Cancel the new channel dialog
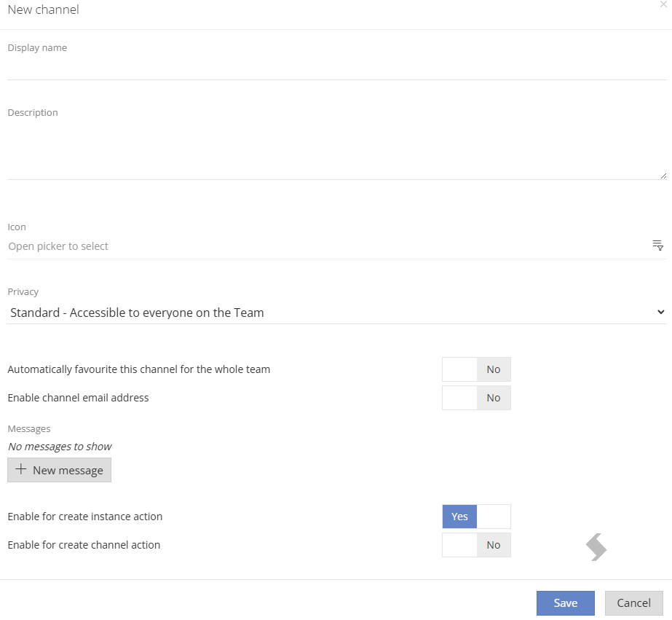The image size is (672, 620). pyautogui.click(x=634, y=603)
